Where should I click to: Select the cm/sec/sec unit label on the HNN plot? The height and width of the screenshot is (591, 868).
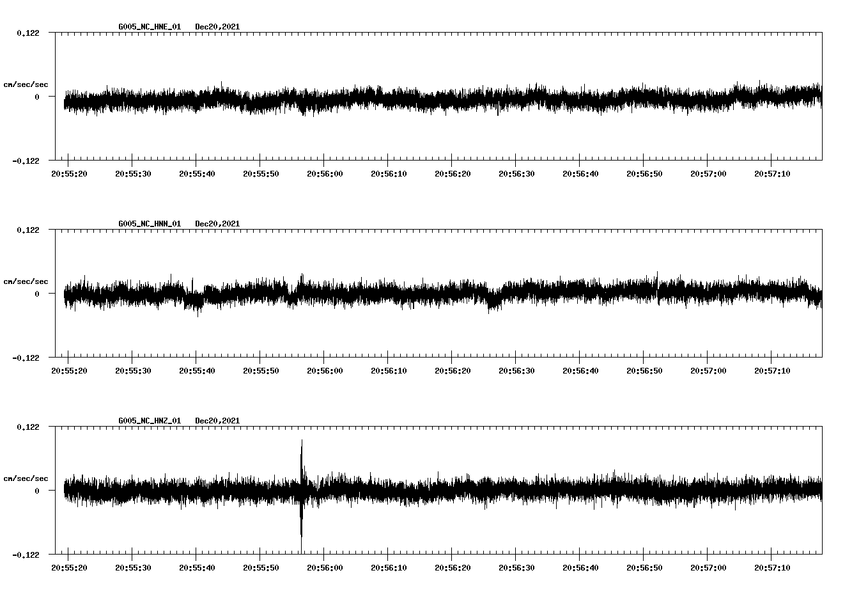(x=26, y=281)
